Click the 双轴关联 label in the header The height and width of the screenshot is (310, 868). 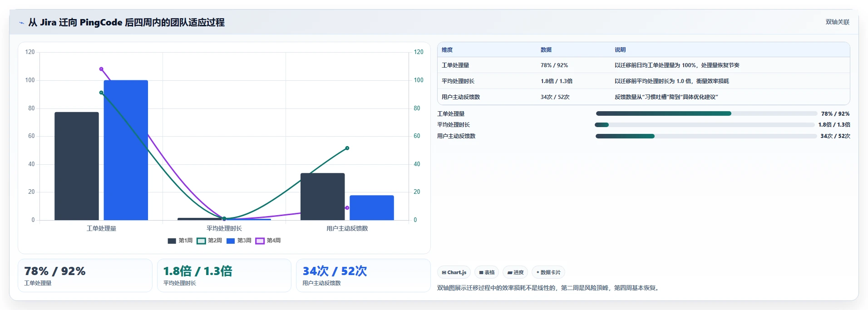coord(837,22)
